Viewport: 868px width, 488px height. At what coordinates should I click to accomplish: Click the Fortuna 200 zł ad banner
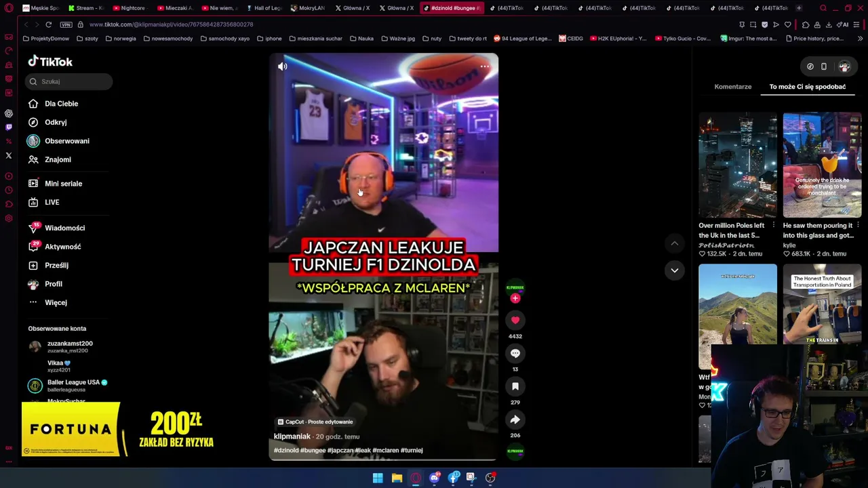point(119,430)
